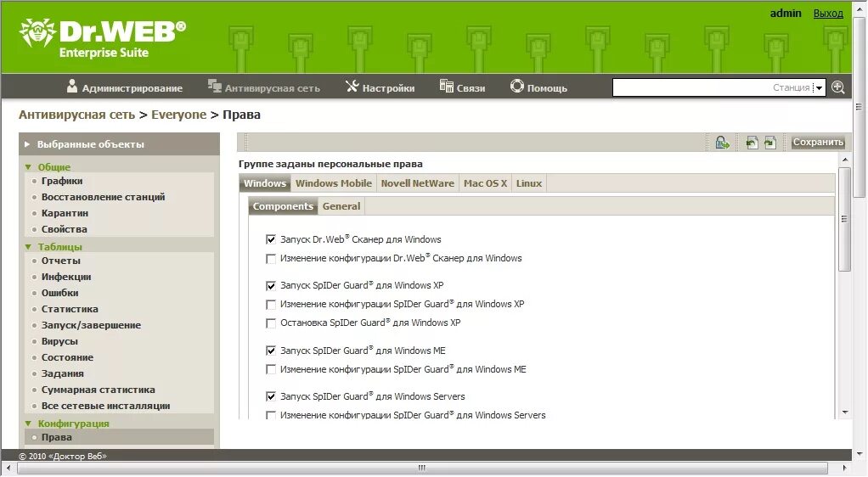Open Свойства in sidebar
The height and width of the screenshot is (477, 868).
65,229
